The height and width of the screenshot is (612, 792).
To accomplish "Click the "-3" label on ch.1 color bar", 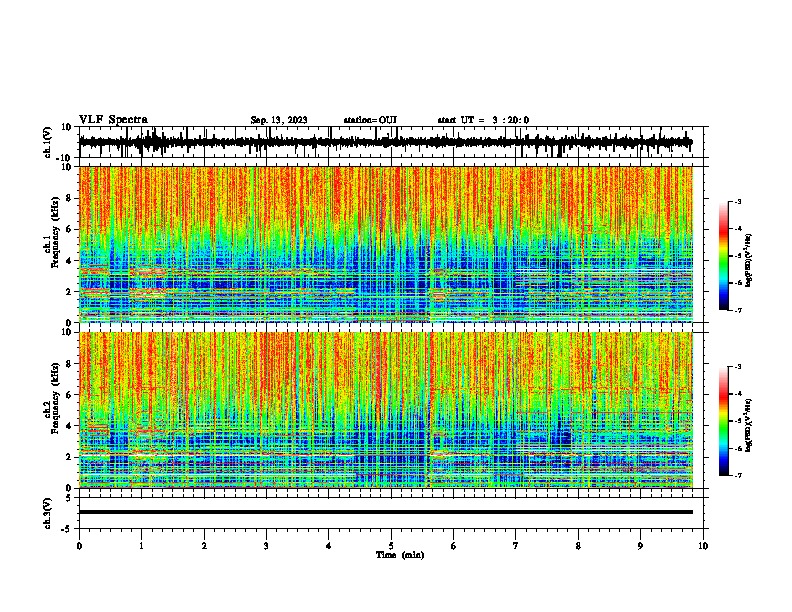I will tap(737, 201).
